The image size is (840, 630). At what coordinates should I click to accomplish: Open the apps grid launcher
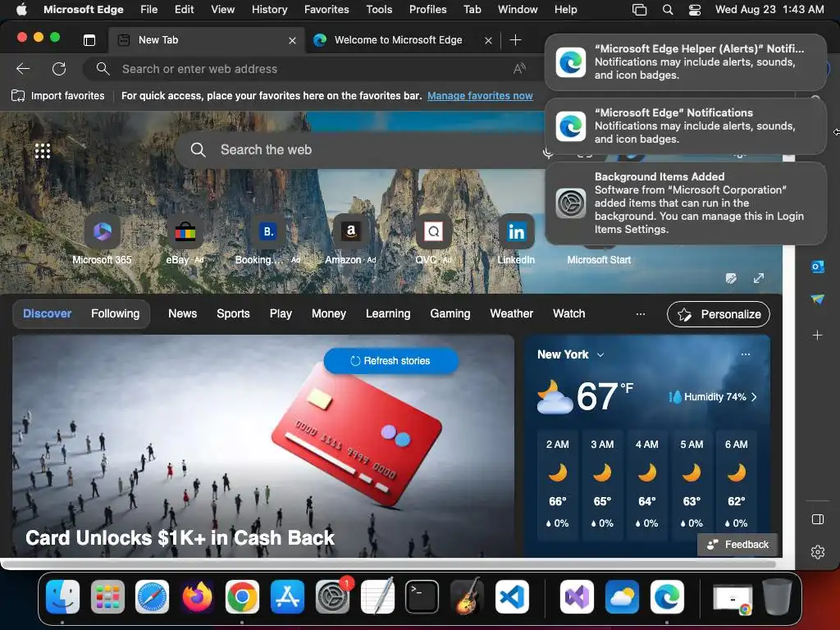(43, 151)
